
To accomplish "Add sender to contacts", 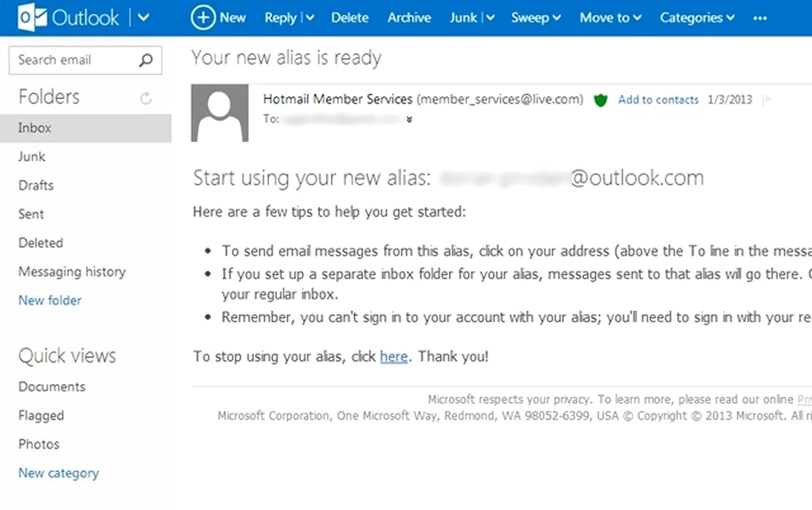I will click(x=658, y=99).
